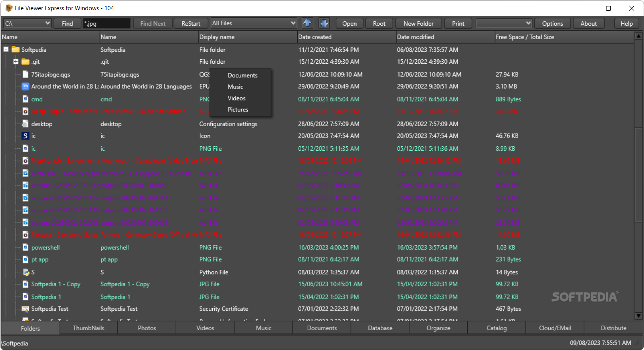
Task: Select the desktop file row
Action: pos(317,124)
